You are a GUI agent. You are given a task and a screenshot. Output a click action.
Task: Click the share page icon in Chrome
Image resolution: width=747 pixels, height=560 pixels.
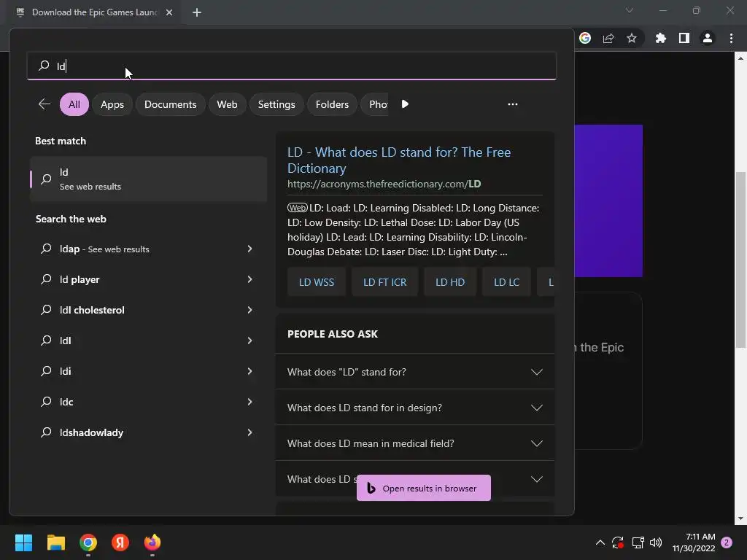coord(608,38)
